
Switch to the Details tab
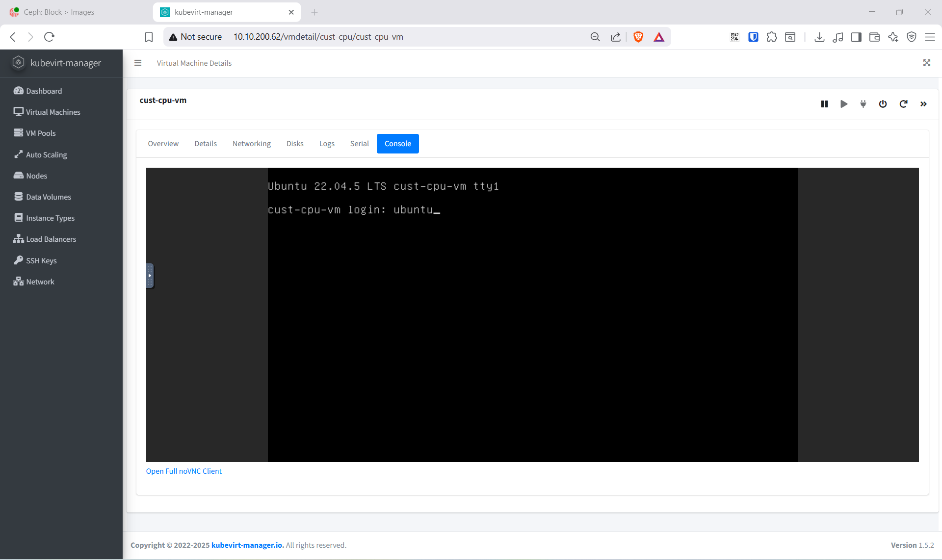(x=206, y=144)
